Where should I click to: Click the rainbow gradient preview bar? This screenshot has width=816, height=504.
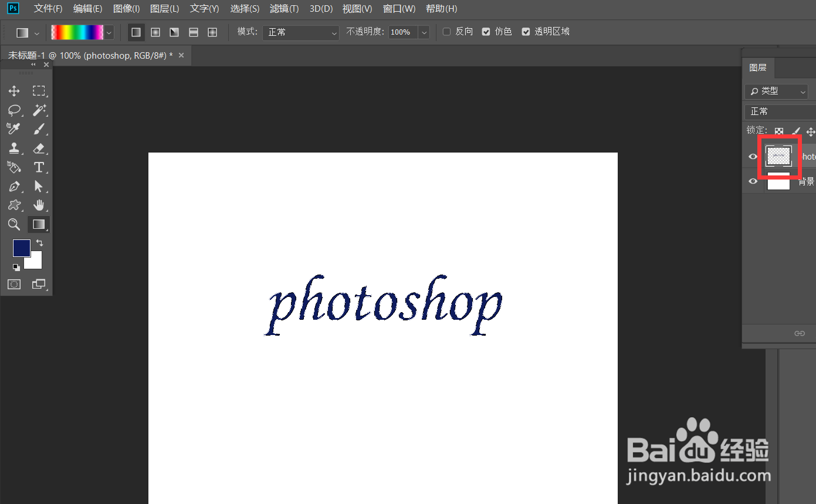tap(77, 32)
